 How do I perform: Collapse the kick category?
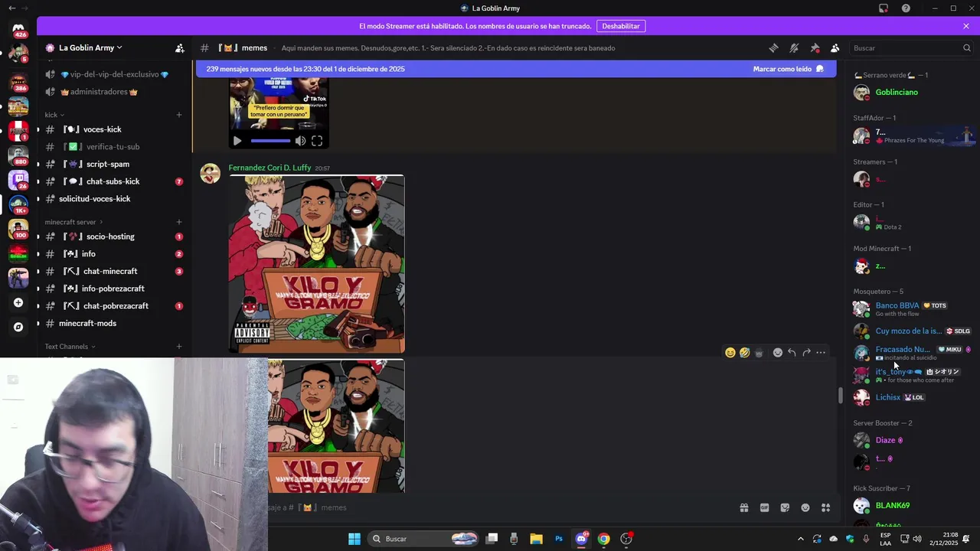pos(54,115)
